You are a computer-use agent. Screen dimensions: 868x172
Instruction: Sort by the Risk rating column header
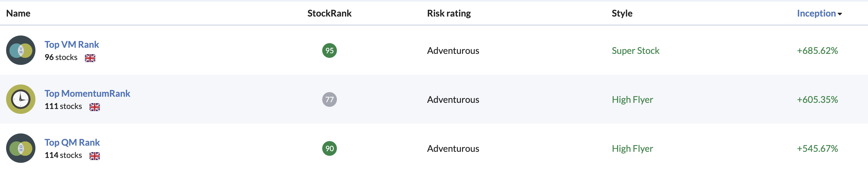pyautogui.click(x=449, y=13)
